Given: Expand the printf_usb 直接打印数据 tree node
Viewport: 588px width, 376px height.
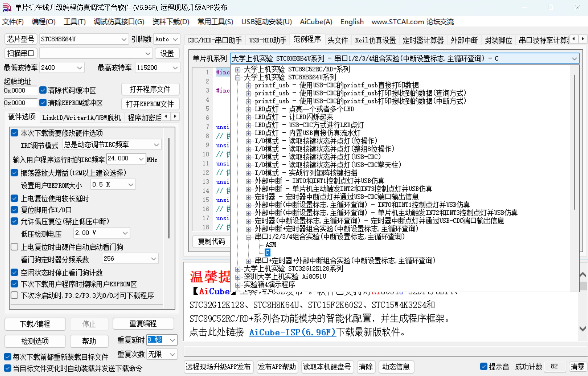Looking at the screenshot, I should pyautogui.click(x=248, y=85).
